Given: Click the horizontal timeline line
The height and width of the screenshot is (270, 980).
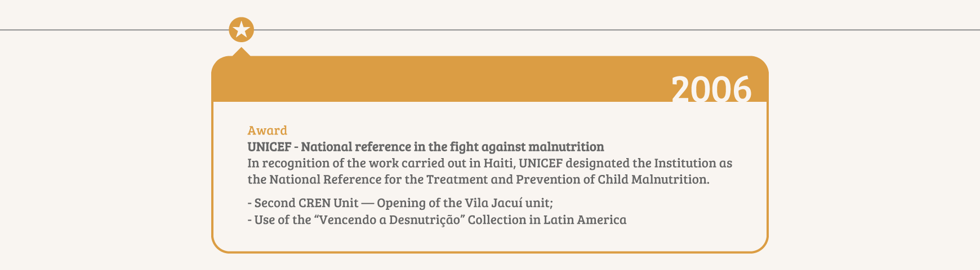Looking at the screenshot, I should click(x=490, y=29).
